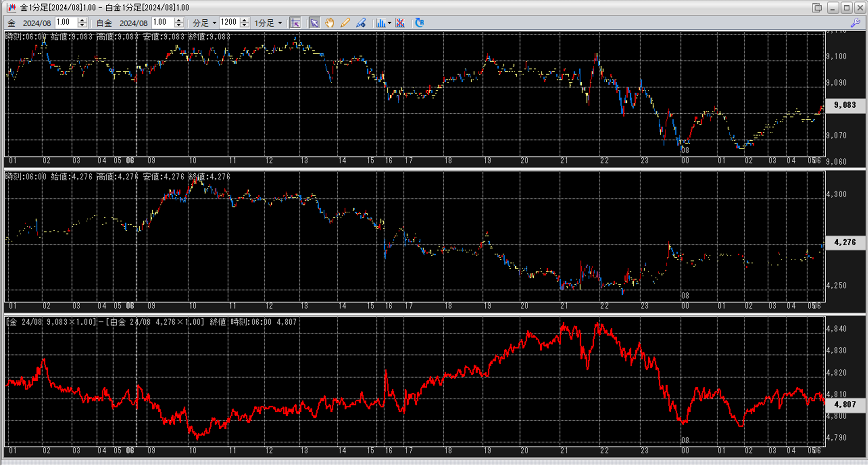Open the wrench settings icon

pyautogui.click(x=855, y=23)
